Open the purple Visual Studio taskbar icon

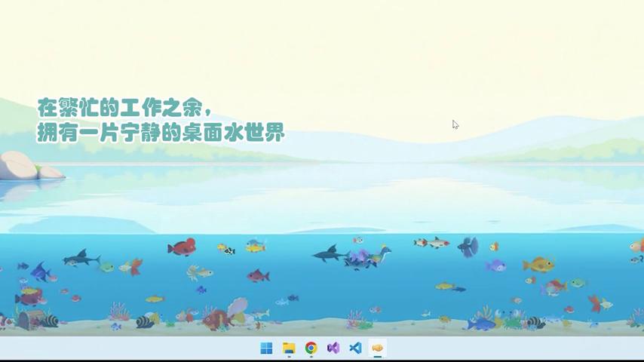tap(333, 348)
